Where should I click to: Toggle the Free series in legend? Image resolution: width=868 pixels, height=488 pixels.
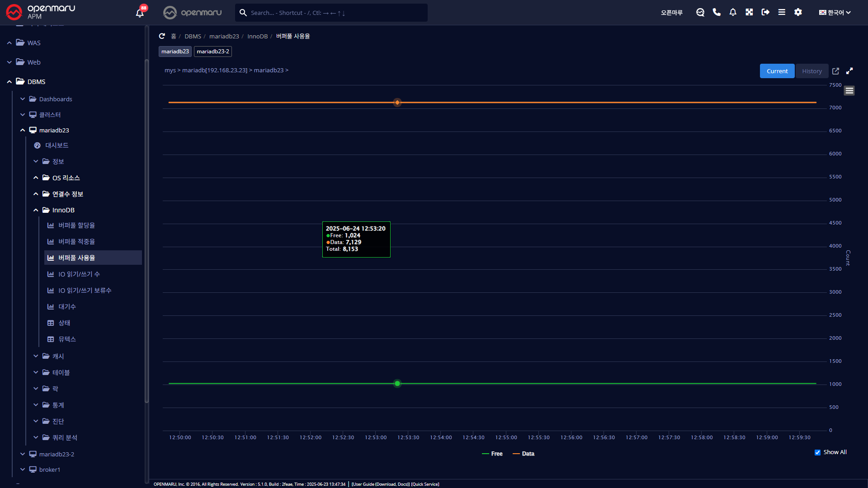pos(492,454)
